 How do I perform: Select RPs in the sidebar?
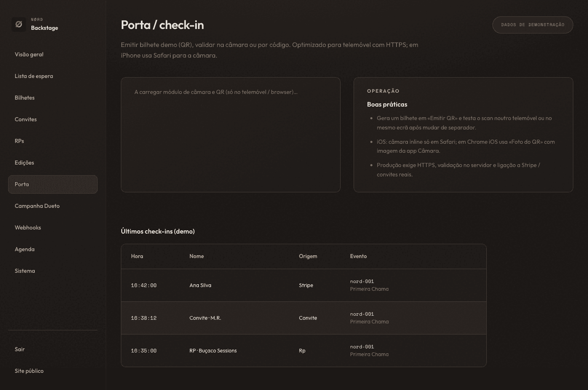point(19,141)
